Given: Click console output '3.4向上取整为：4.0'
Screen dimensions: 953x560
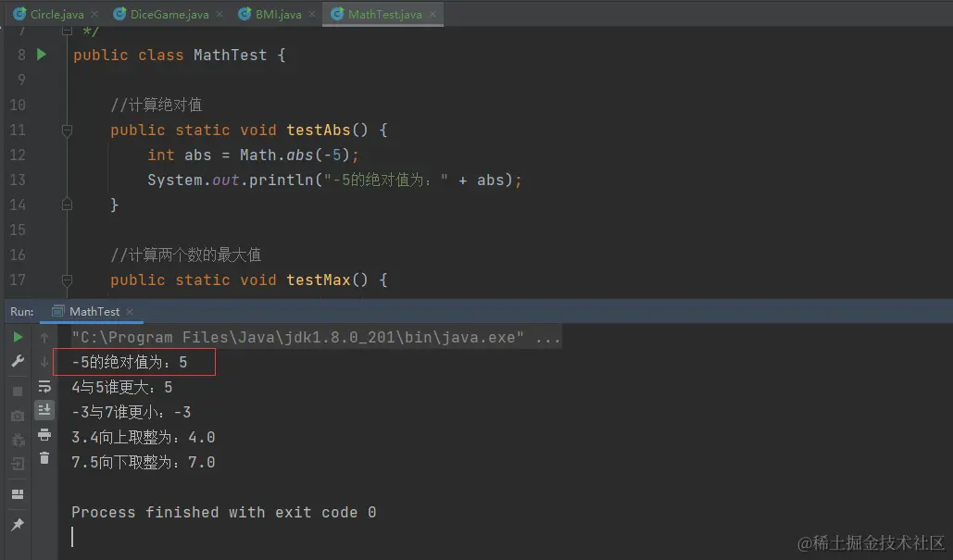Looking at the screenshot, I should point(143,437).
